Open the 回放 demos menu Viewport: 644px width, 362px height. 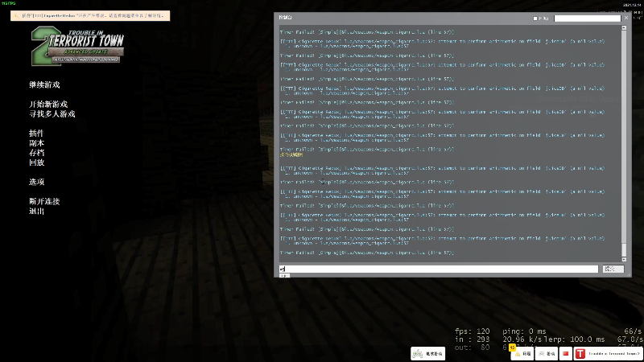point(36,162)
